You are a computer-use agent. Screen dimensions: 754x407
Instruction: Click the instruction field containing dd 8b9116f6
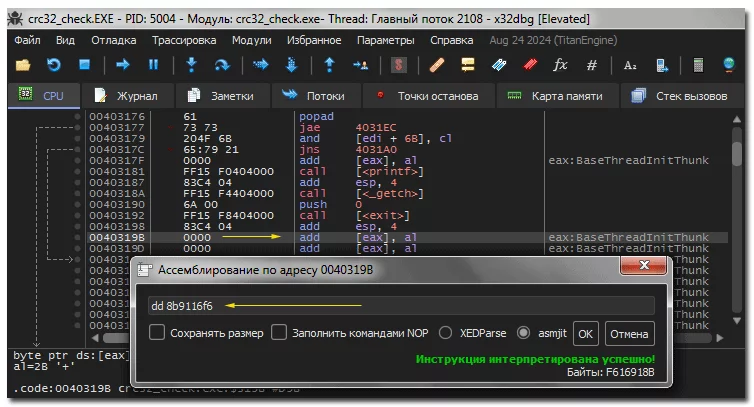(401, 305)
